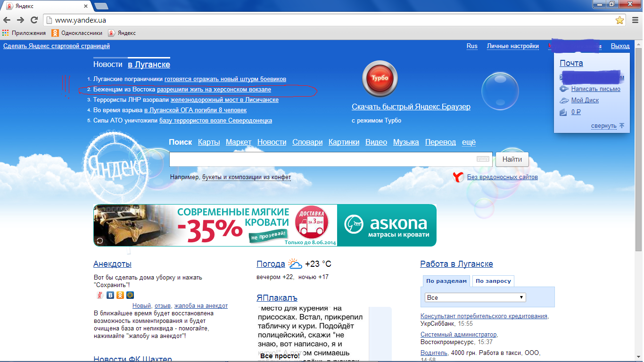Image resolution: width=644 pixels, height=362 pixels.
Task: Share the anecdote via the red Я icon
Action: pos(99,295)
